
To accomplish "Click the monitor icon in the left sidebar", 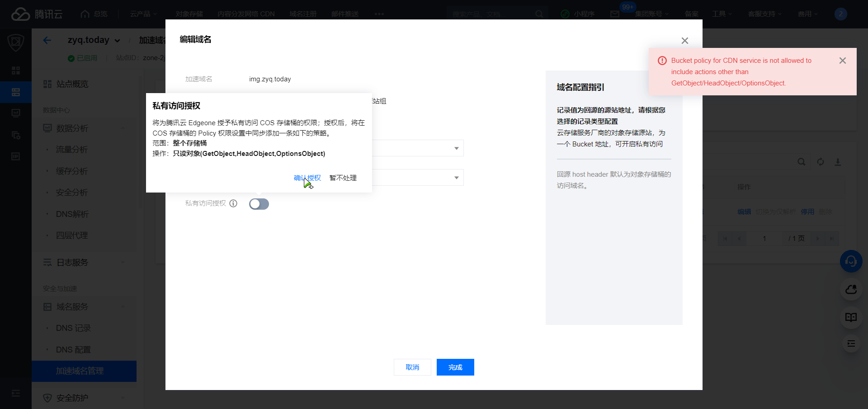I will point(16,113).
